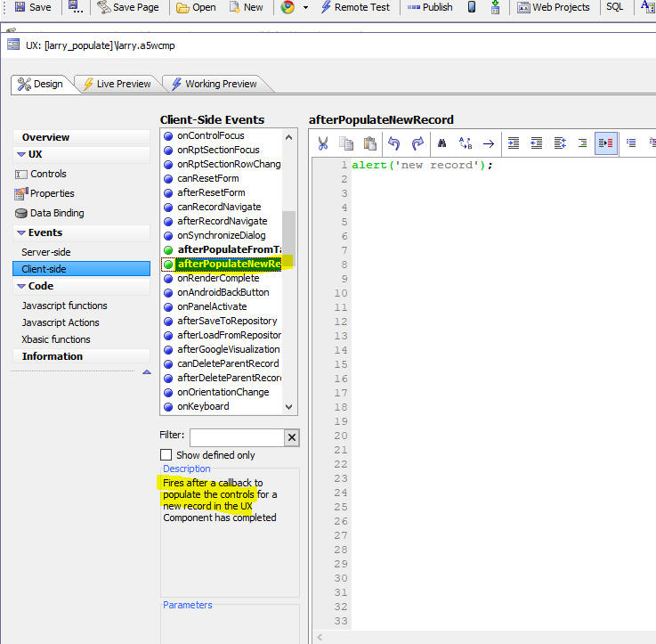Image resolution: width=656 pixels, height=644 pixels.
Task: Open the dropdown arrow next to Chrome icon
Action: pyautogui.click(x=305, y=7)
